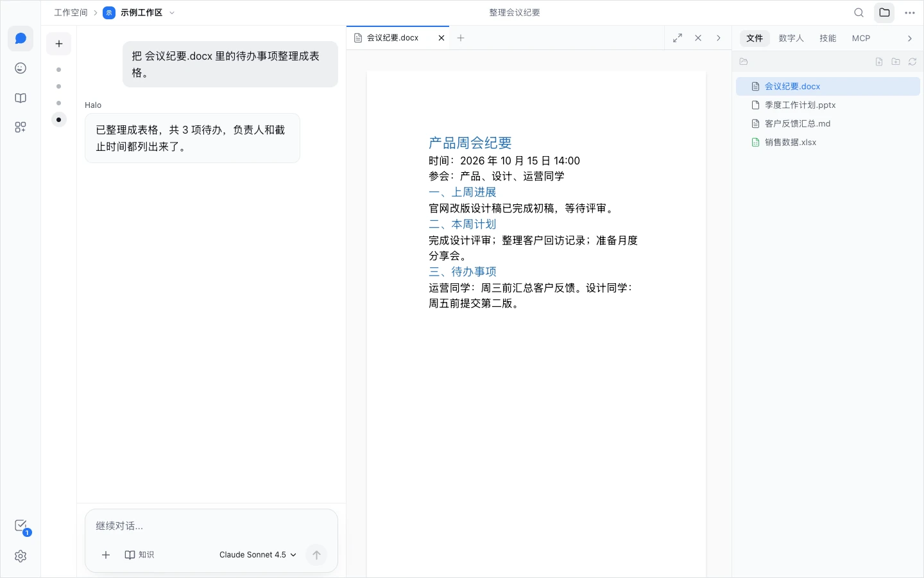Create a new file in the files panel
The width and height of the screenshot is (924, 578).
click(879, 62)
